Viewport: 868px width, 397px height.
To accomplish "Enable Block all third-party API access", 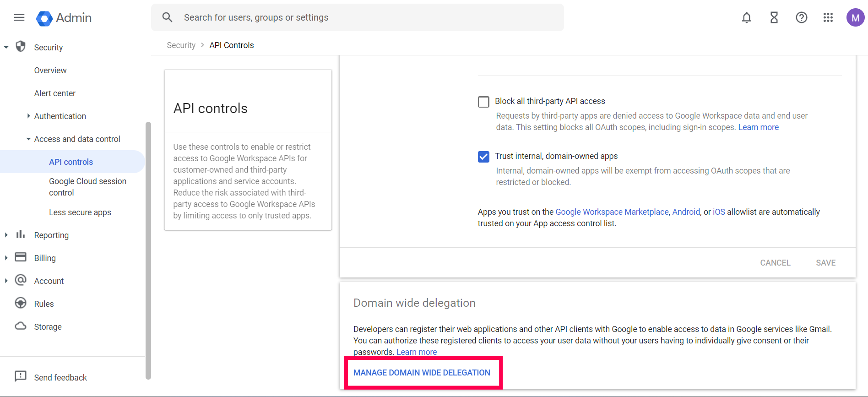I will point(483,102).
